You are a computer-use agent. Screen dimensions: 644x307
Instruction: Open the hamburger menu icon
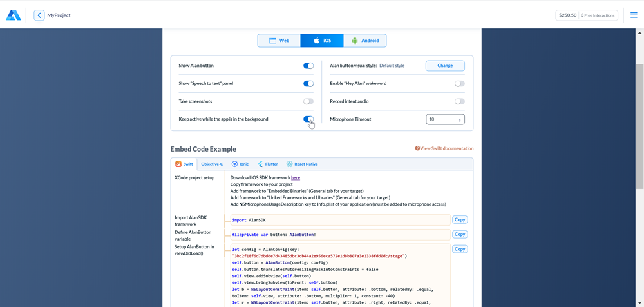click(633, 15)
